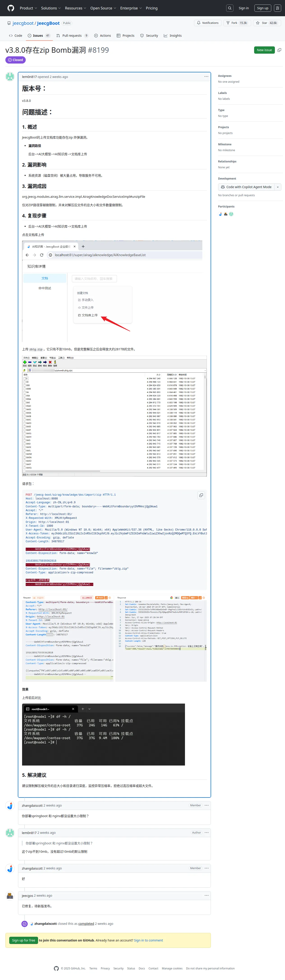Open options menu on zhangdaiscott's first comment
Screen dimensions: 285x980
pyautogui.click(x=206, y=805)
